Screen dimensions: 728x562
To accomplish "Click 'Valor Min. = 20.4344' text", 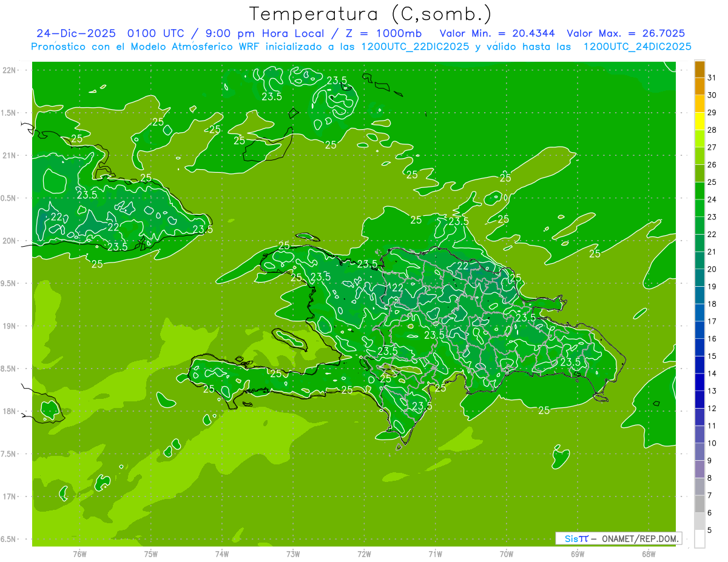I will (x=497, y=33).
